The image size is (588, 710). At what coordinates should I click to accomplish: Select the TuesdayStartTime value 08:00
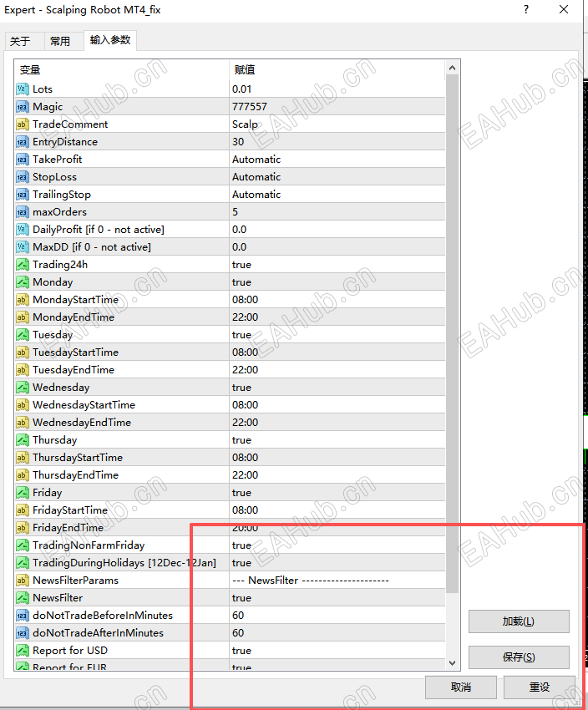(x=245, y=352)
